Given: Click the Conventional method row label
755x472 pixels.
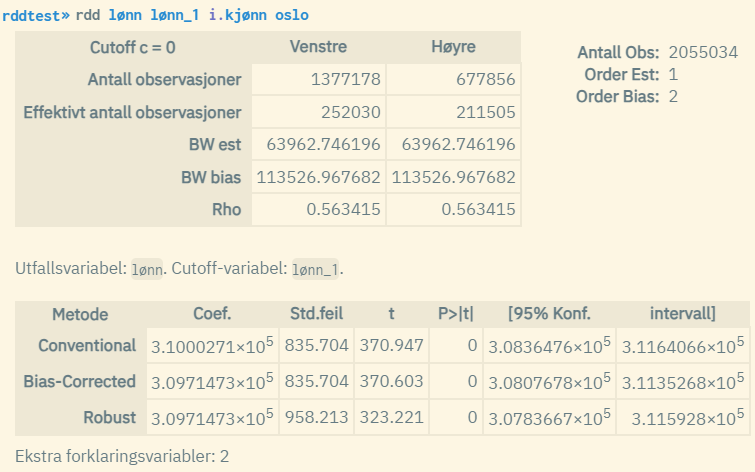Looking at the screenshot, I should click(x=87, y=346).
